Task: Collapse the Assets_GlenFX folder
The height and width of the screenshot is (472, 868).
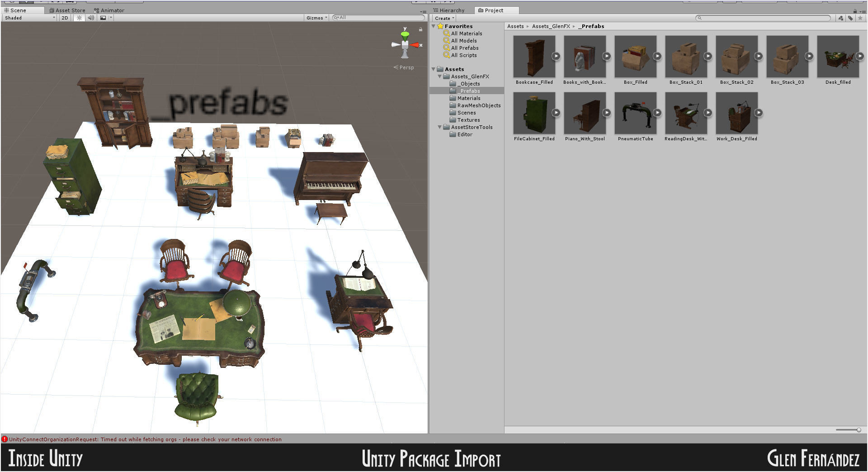Action: tap(440, 76)
